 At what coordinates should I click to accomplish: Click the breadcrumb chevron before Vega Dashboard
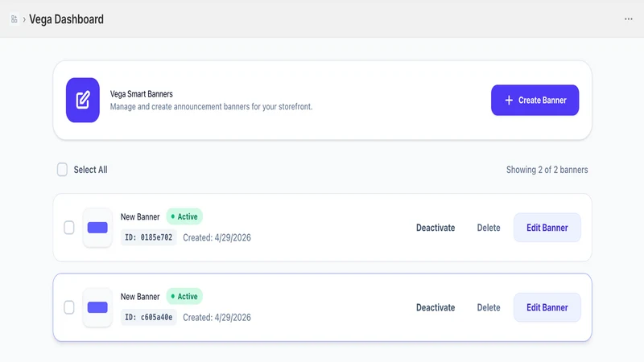pos(24,19)
